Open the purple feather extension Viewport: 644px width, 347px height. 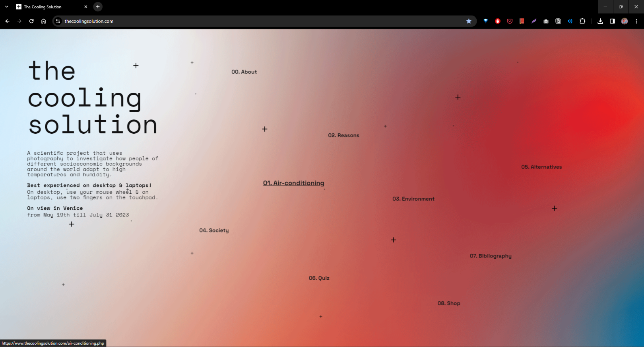pyautogui.click(x=534, y=21)
